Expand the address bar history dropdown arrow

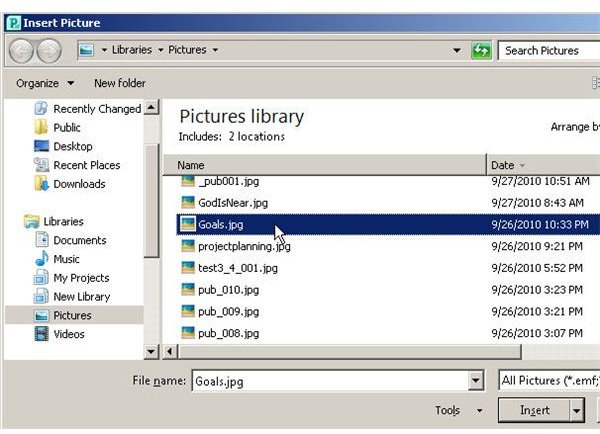pos(457,50)
